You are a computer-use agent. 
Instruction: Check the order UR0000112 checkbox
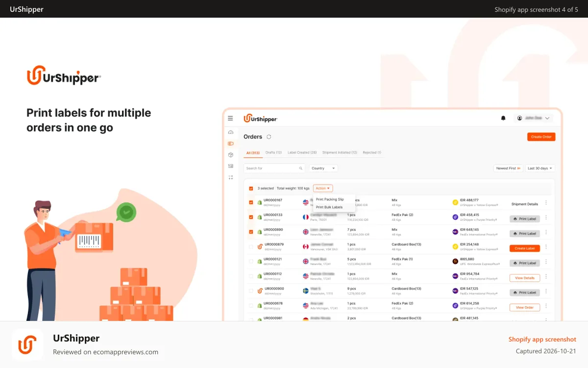(x=251, y=276)
